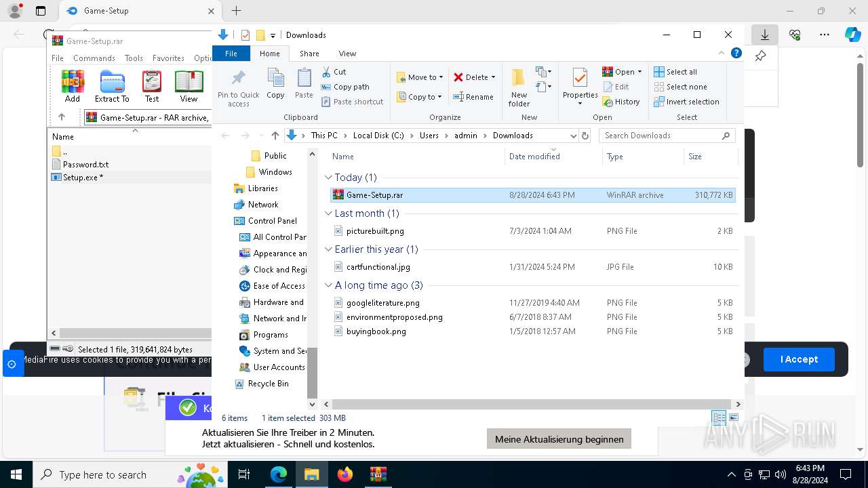Viewport: 868px width, 488px height.
Task: Click the WinRAR Extract To icon
Action: coord(112,86)
